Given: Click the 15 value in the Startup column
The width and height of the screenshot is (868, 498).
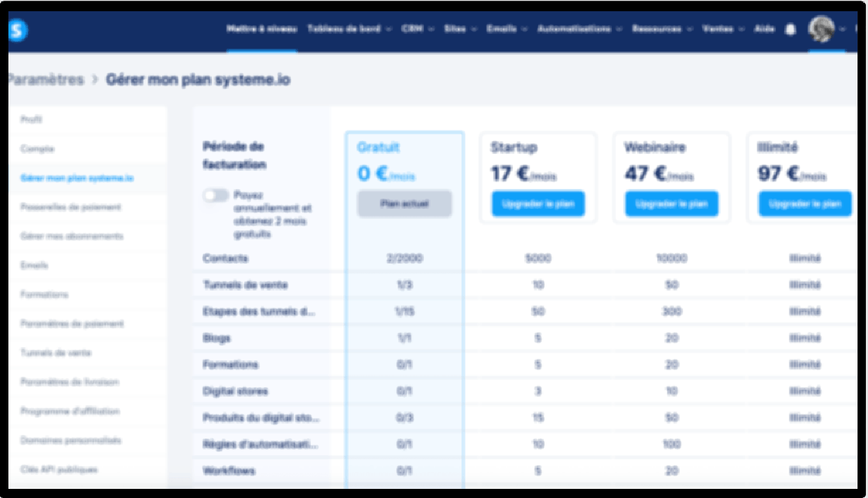Looking at the screenshot, I should (538, 417).
